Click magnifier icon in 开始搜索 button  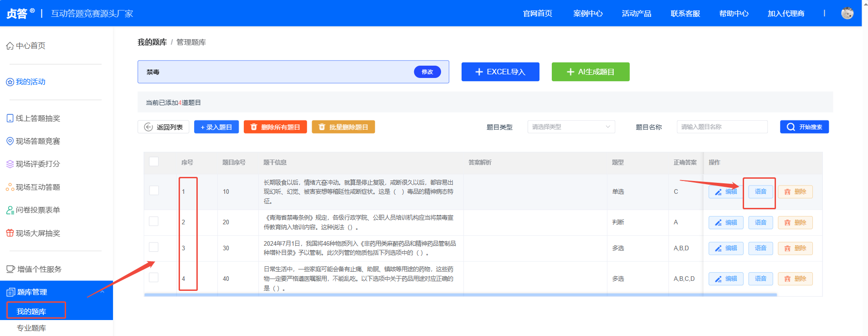pos(791,127)
